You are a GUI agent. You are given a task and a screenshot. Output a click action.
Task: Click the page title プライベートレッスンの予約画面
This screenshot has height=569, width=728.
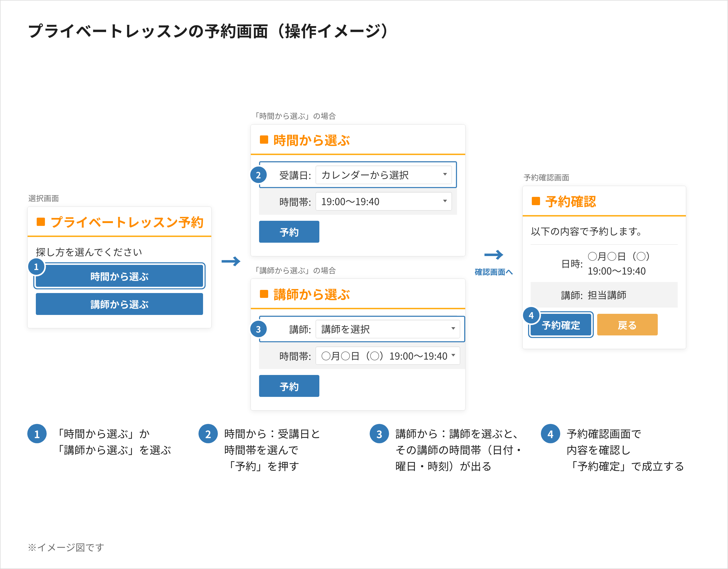tap(148, 31)
